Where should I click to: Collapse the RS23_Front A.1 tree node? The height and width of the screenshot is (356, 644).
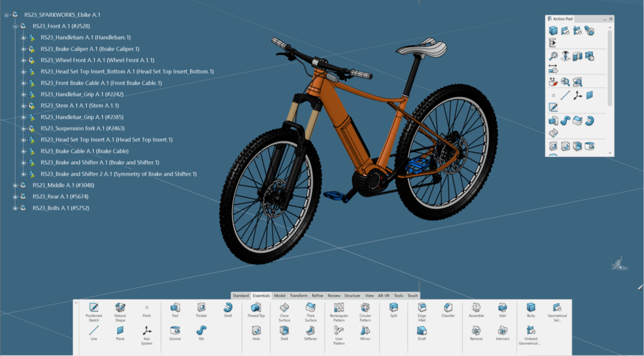[x=15, y=26]
